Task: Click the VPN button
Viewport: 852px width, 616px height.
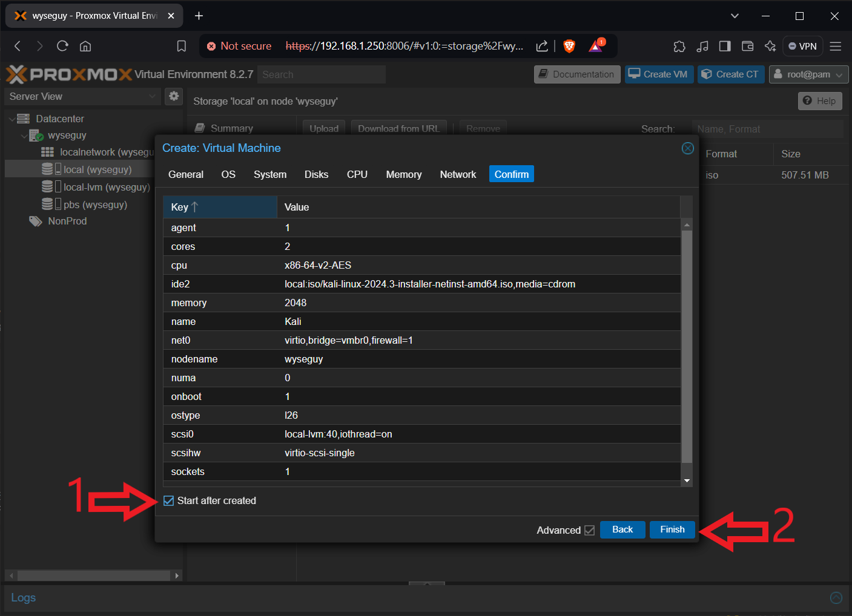Action: coord(803,46)
